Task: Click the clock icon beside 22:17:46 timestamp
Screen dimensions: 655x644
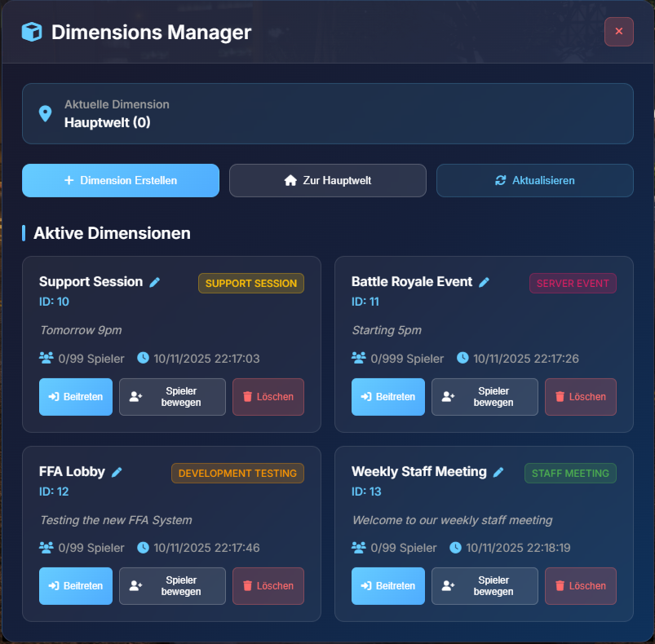Action: click(144, 547)
